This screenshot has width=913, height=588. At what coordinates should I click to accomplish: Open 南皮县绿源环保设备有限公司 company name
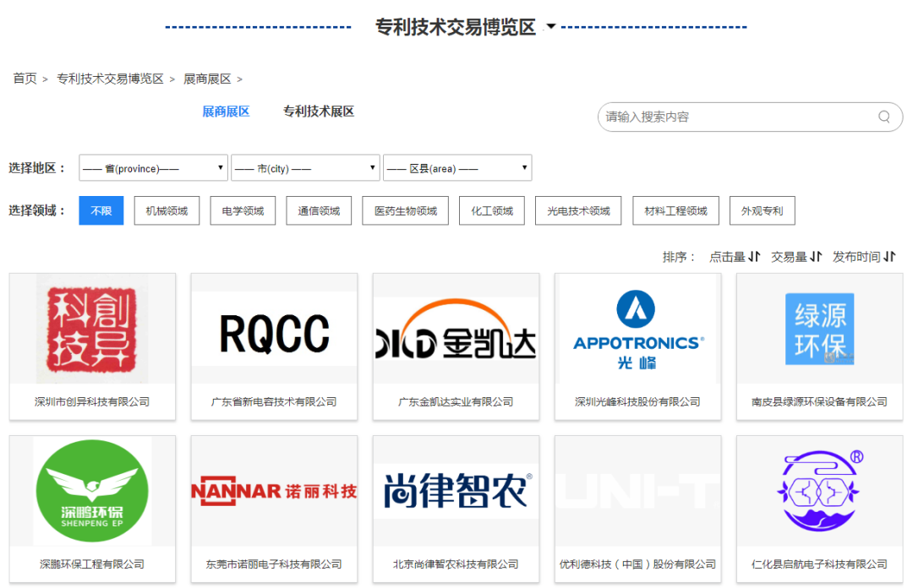pos(820,401)
